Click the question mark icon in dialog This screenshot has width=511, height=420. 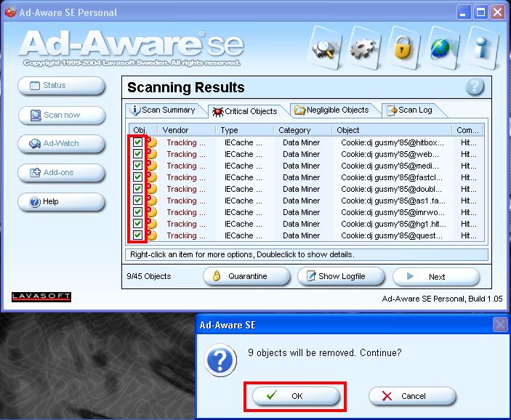220,360
